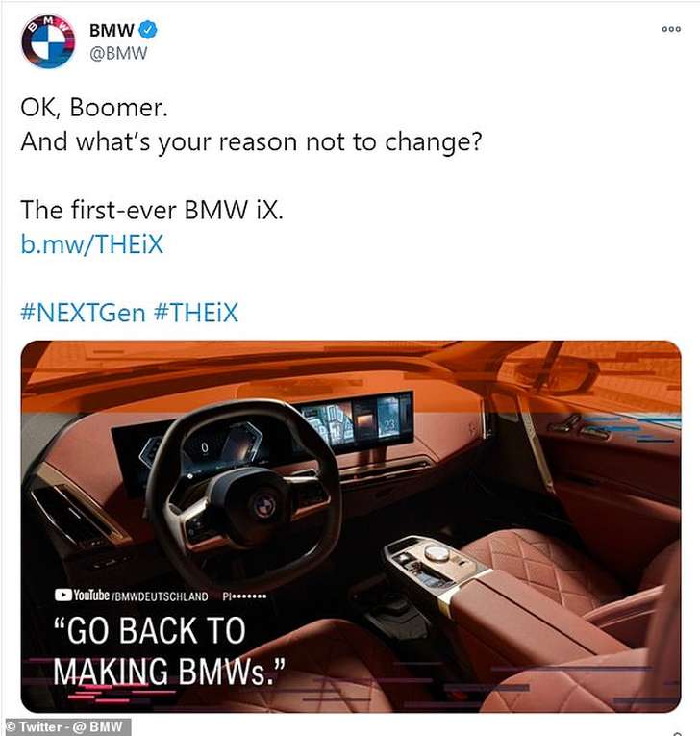Click the "© Twitter - @ BMW" credit label
Screen dimensions: 700x736
(x=64, y=726)
